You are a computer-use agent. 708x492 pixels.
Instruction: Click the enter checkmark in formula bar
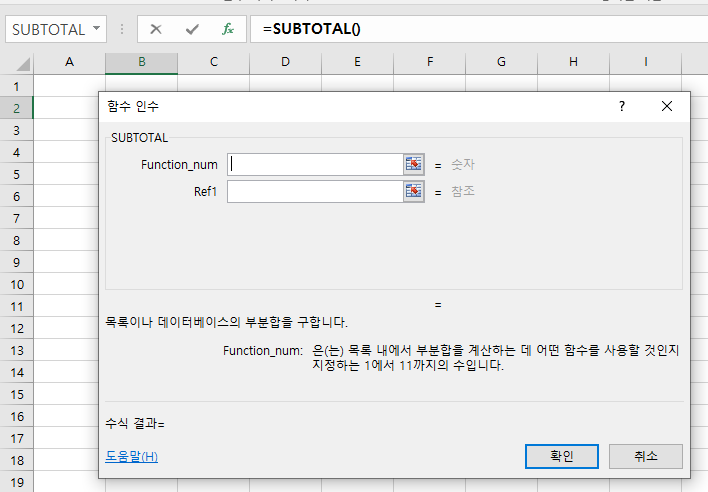191,29
